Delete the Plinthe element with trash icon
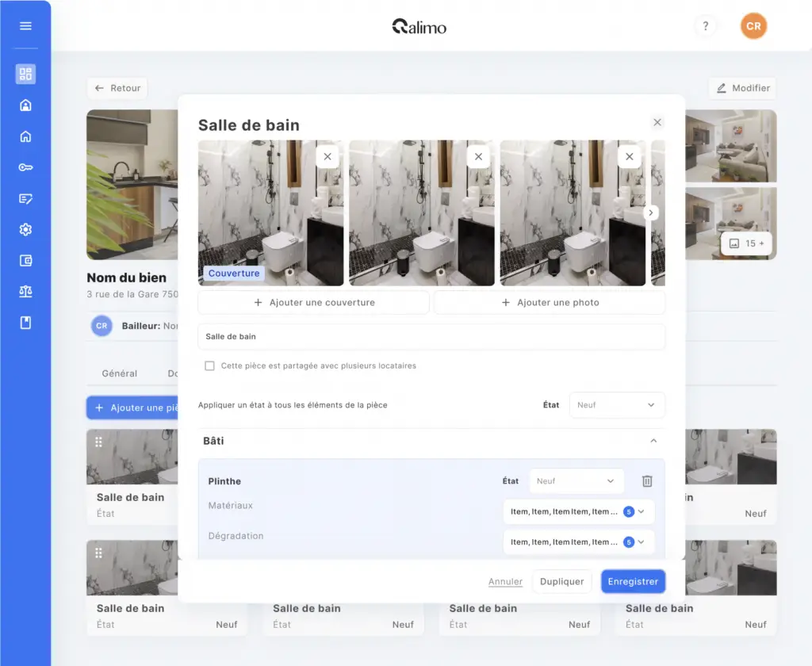Image resolution: width=812 pixels, height=666 pixels. click(647, 481)
